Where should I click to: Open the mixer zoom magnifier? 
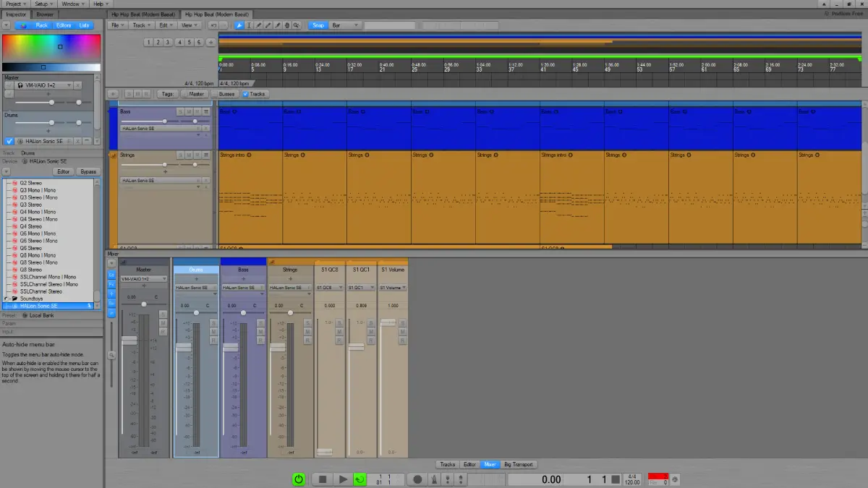112,355
